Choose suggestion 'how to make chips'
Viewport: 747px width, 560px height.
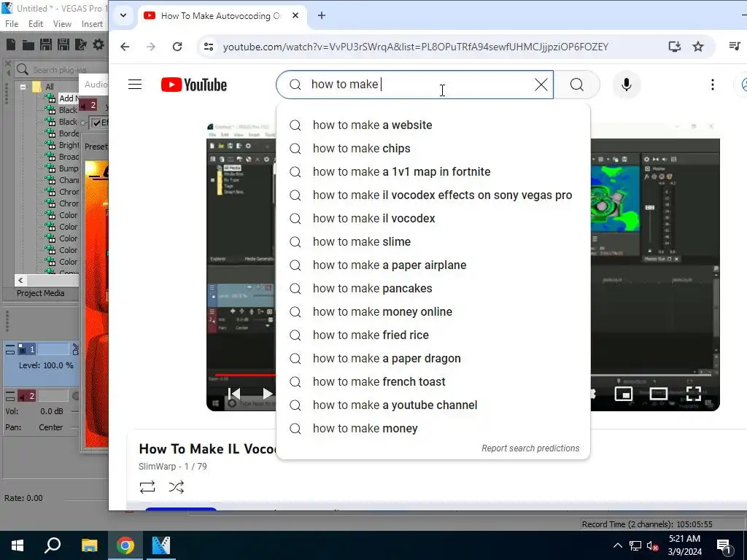click(433, 148)
